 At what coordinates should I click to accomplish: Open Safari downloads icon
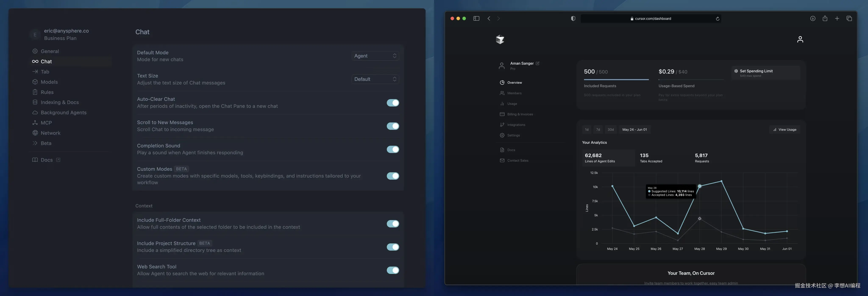click(812, 18)
